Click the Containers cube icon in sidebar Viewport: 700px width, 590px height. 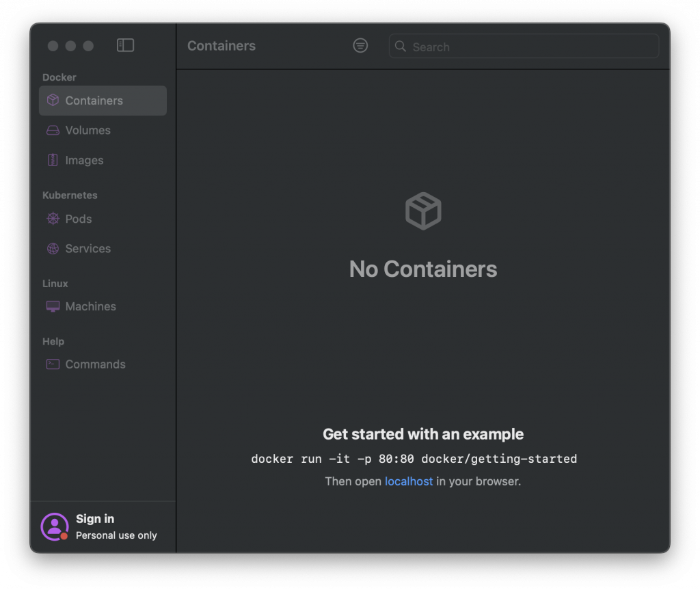(x=53, y=100)
